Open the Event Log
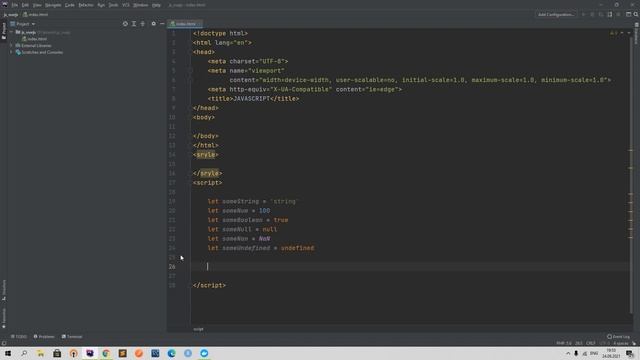This screenshot has width=640, height=360. tap(618, 337)
